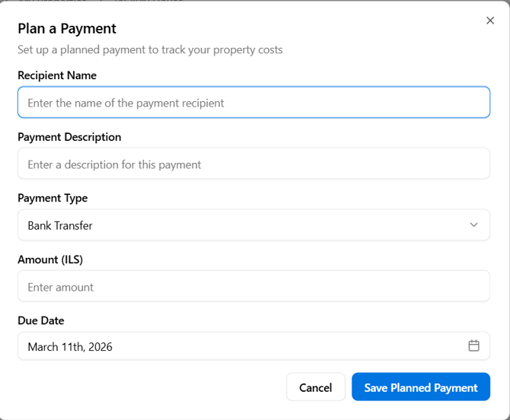Click the Plan a Payment heading
Screen dimensions: 510x420
click(67, 29)
